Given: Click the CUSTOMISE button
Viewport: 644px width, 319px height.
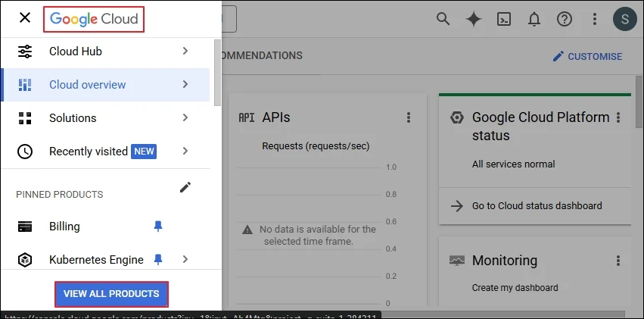Looking at the screenshot, I should click(587, 56).
